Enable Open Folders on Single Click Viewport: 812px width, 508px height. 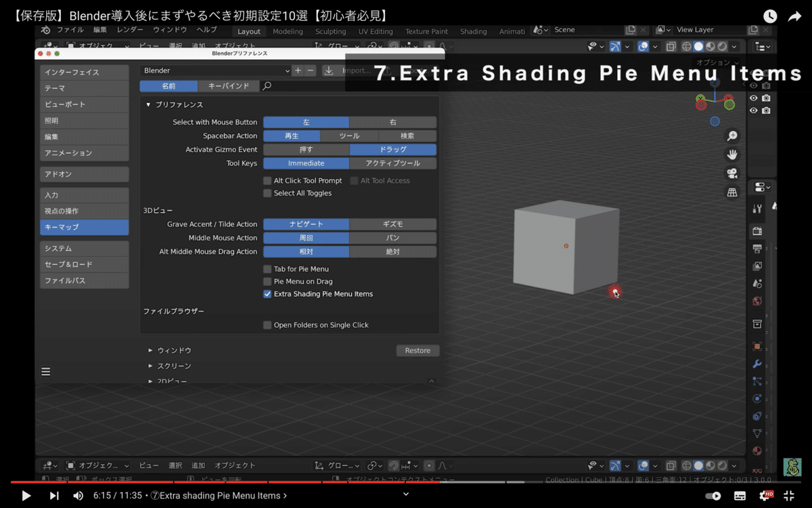[x=267, y=325]
